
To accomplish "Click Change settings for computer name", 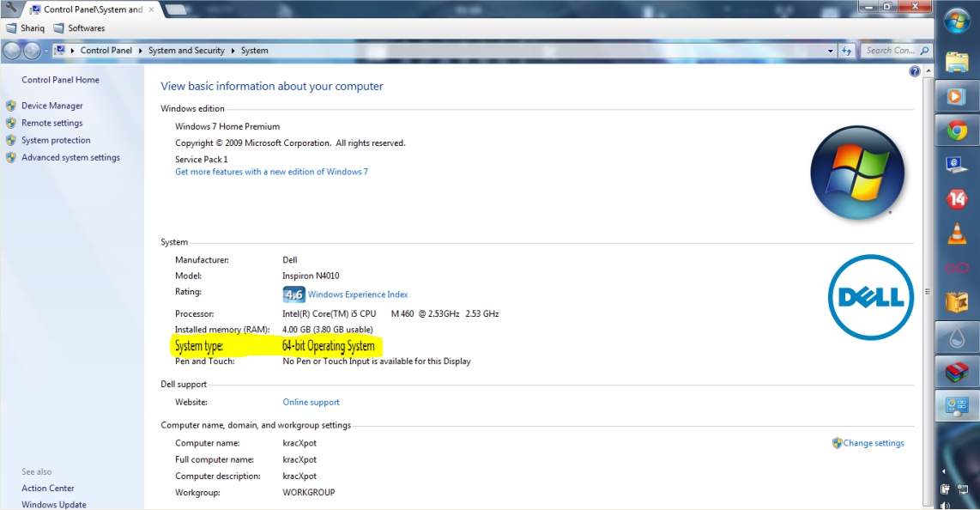I will click(x=874, y=443).
